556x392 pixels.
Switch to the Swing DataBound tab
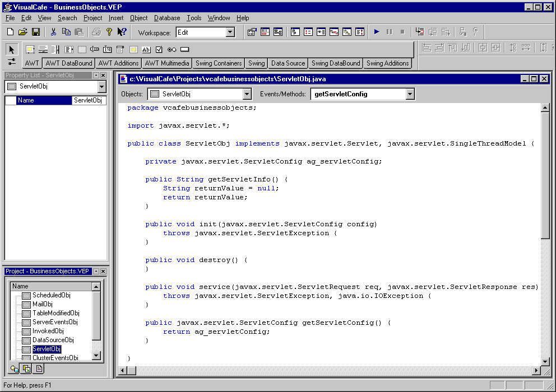[x=336, y=63]
